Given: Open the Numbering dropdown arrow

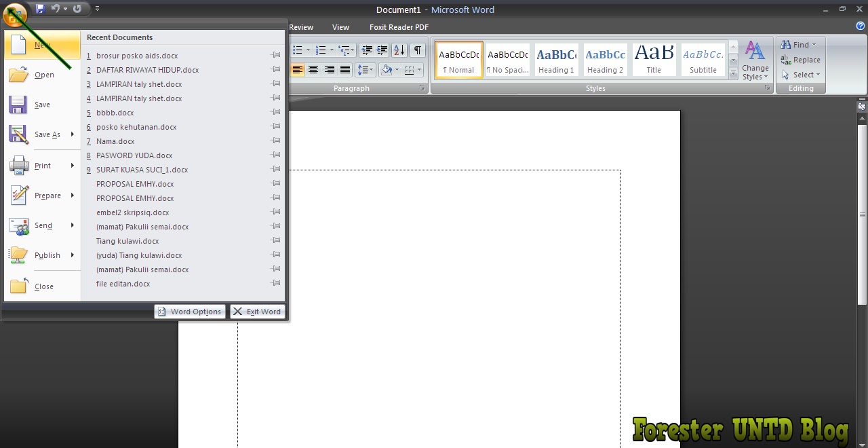Looking at the screenshot, I should pyautogui.click(x=332, y=50).
